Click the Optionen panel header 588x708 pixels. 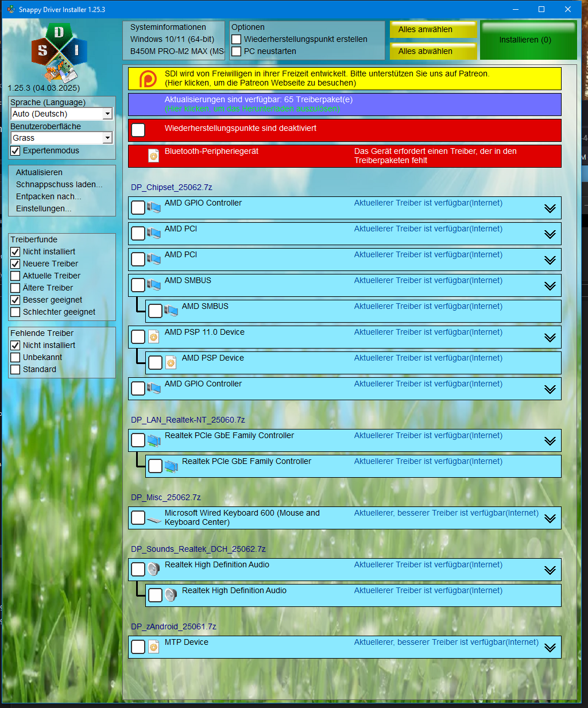(248, 27)
